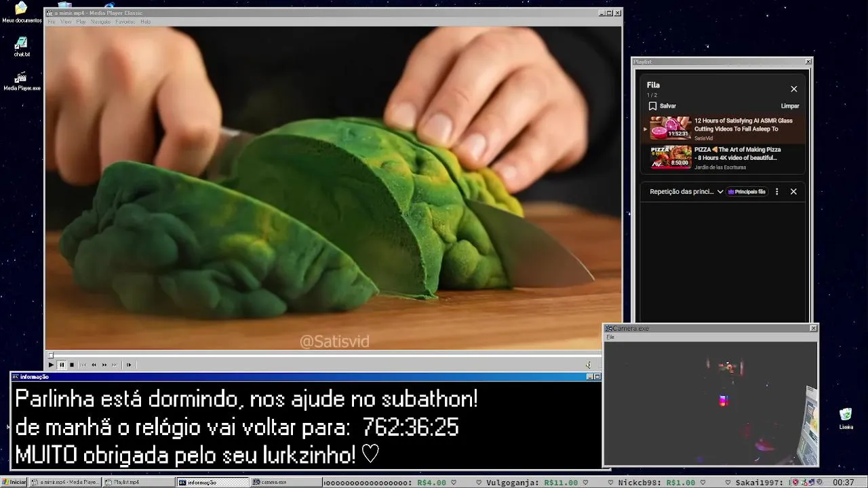Select the 12 Hours of Satisfying ASMR thumbnail
Image resolution: width=868 pixels, height=488 pixels.
point(671,128)
